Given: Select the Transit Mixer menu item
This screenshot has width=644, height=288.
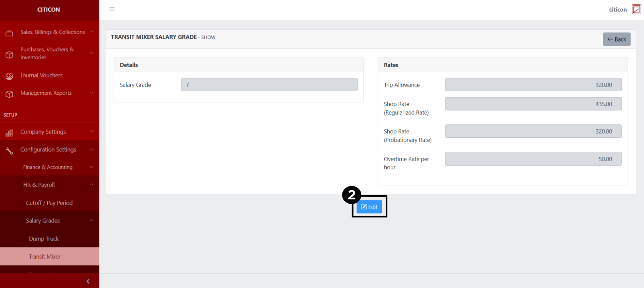Looking at the screenshot, I should pos(45,256).
